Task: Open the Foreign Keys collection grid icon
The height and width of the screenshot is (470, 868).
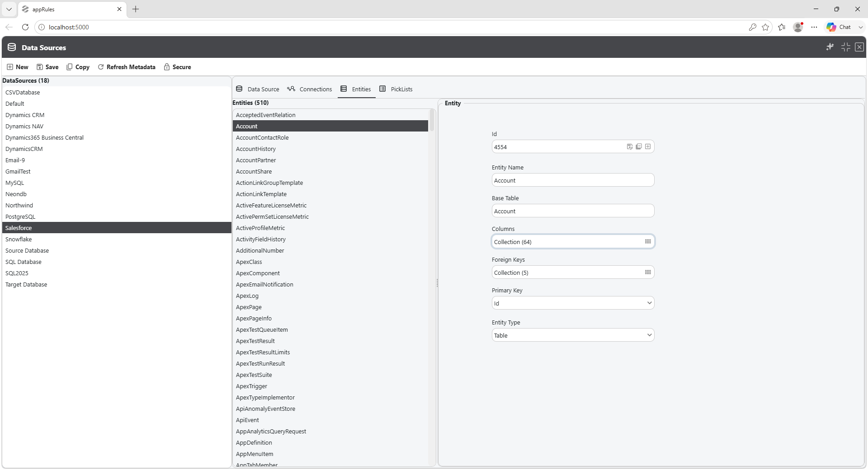Action: (648, 272)
